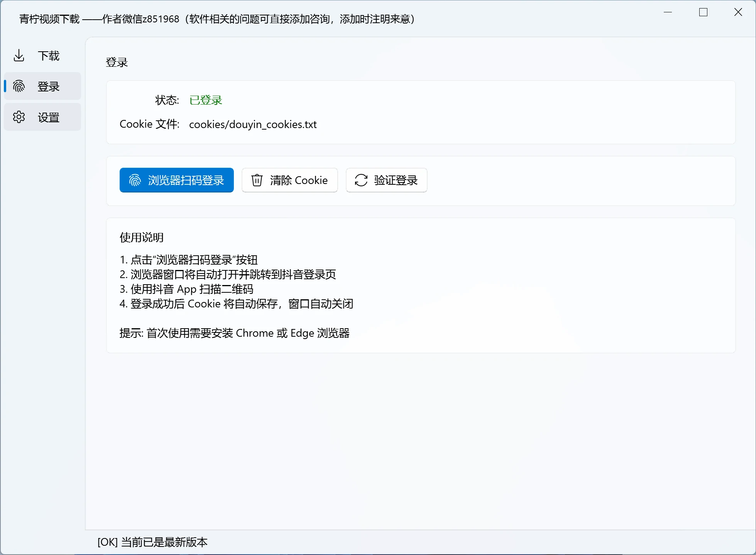The width and height of the screenshot is (756, 555).
Task: Minimize the application window
Action: [x=668, y=12]
